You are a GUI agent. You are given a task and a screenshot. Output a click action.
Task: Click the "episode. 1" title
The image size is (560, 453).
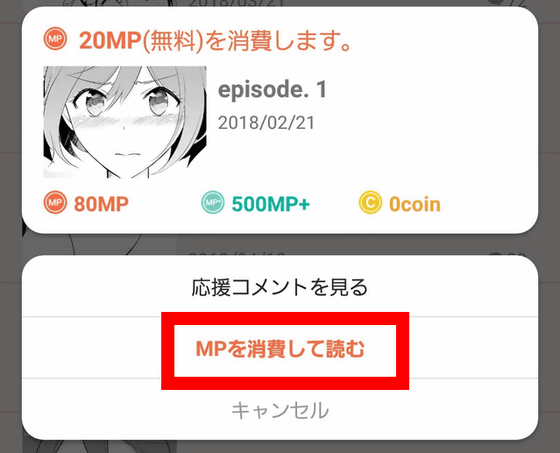pos(272,89)
